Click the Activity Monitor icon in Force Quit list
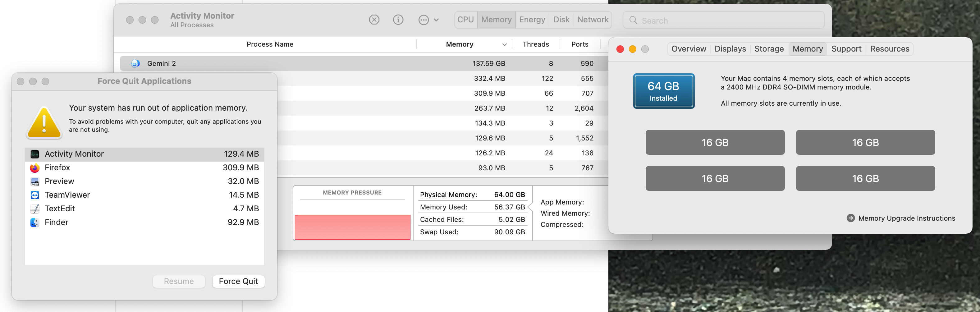This screenshot has width=980, height=312. coord(34,154)
